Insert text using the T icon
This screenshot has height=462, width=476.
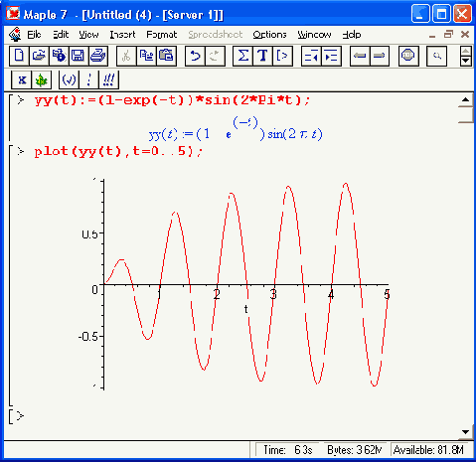click(262, 56)
